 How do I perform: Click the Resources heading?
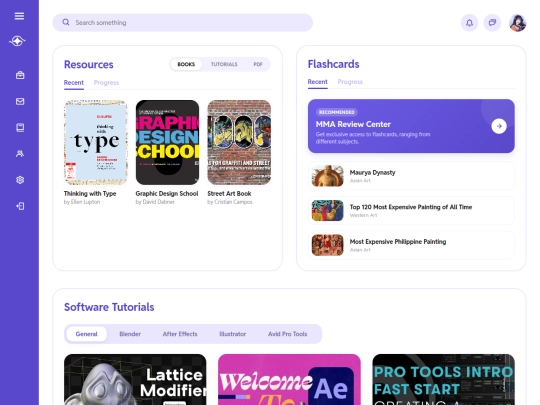click(89, 64)
